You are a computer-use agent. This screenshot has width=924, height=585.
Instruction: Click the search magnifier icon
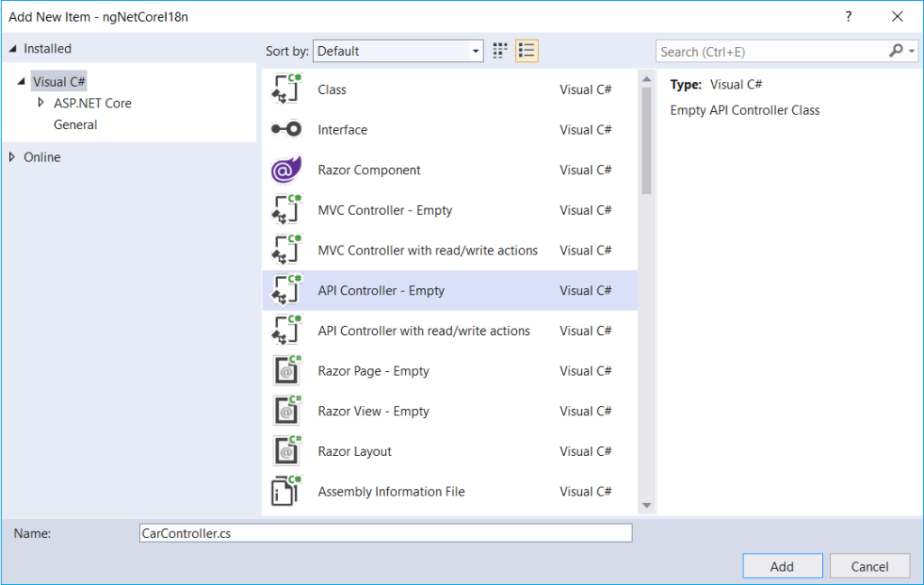pos(896,51)
